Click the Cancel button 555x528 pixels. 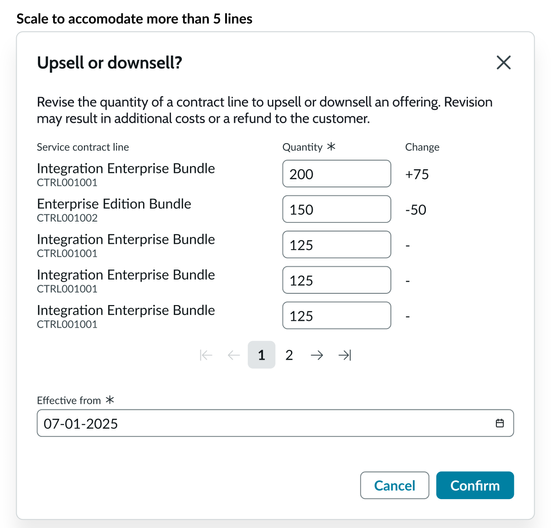pos(394,485)
